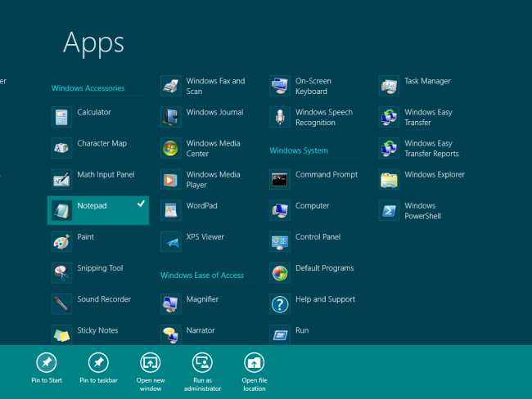Click the 'Windows Journal' text label
The width and height of the screenshot is (532, 399).
click(214, 112)
